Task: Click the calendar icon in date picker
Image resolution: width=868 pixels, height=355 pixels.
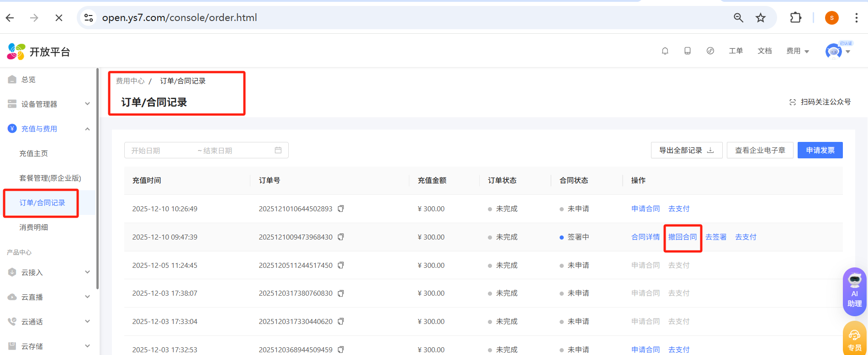Action: point(278,150)
